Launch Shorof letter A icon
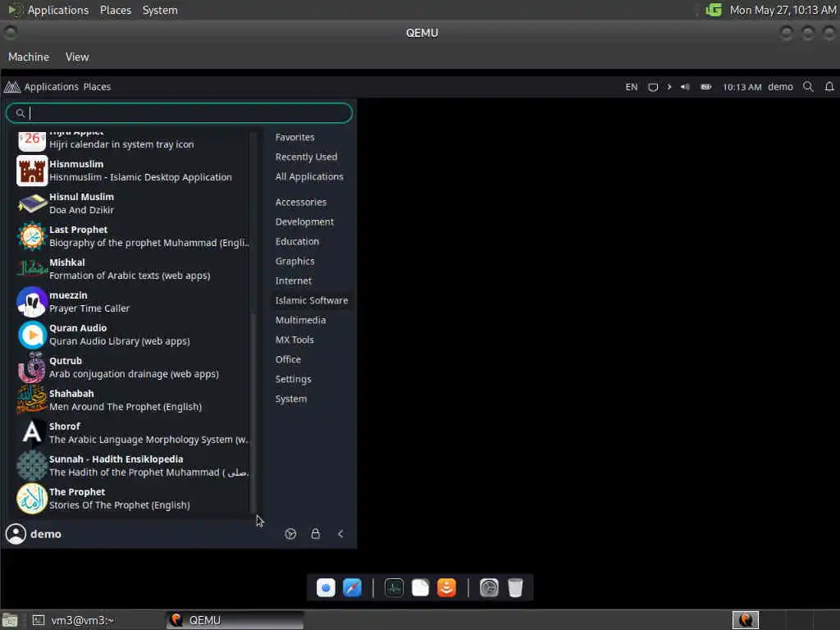840x630 pixels. [x=32, y=432]
